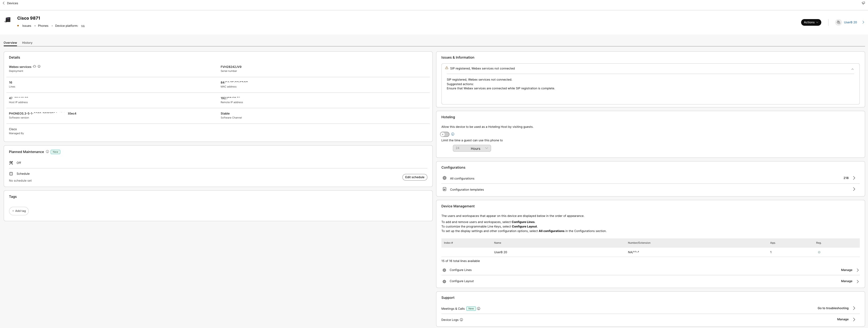This screenshot has width=868, height=328.
Task: Expand All configurations with chevron
Action: pos(854,178)
